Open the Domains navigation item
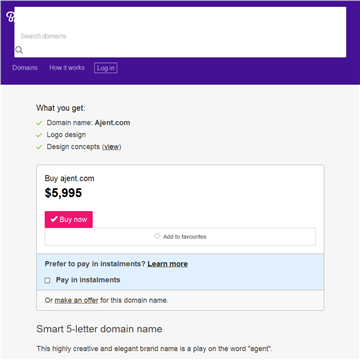The width and height of the screenshot is (360, 360). click(x=25, y=68)
